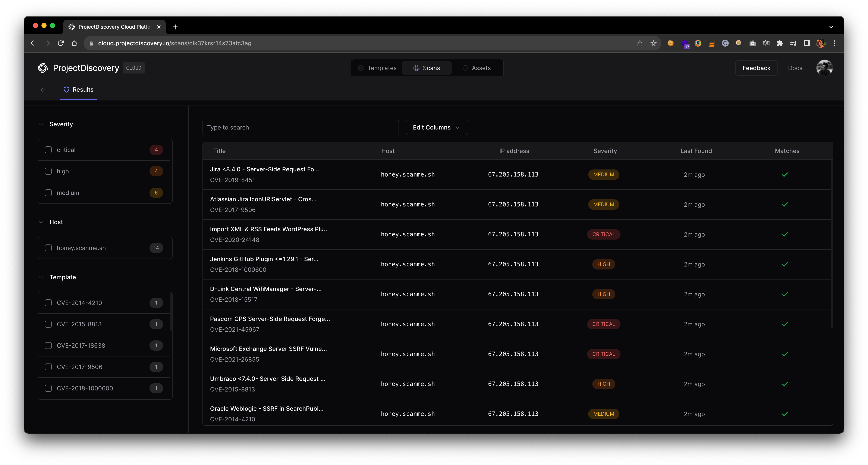The width and height of the screenshot is (868, 465).
Task: Open the Jenkins GitHub Plugin result
Action: pyautogui.click(x=264, y=259)
